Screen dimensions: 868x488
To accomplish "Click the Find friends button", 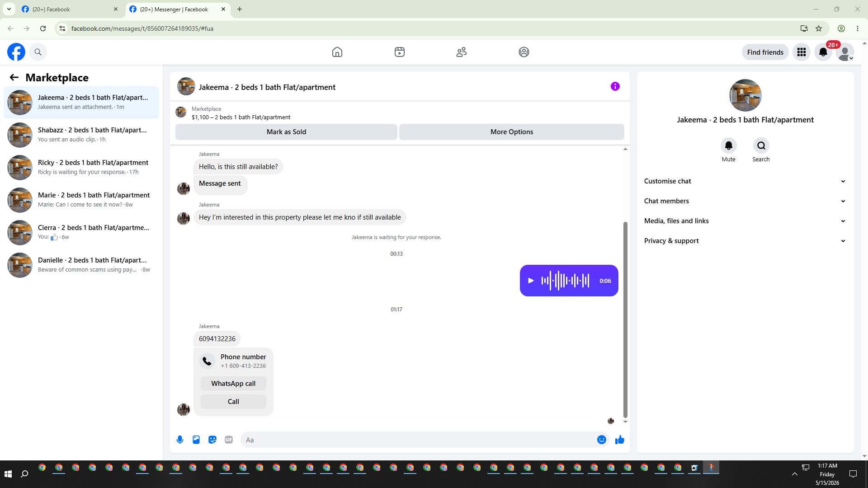I will [x=765, y=52].
